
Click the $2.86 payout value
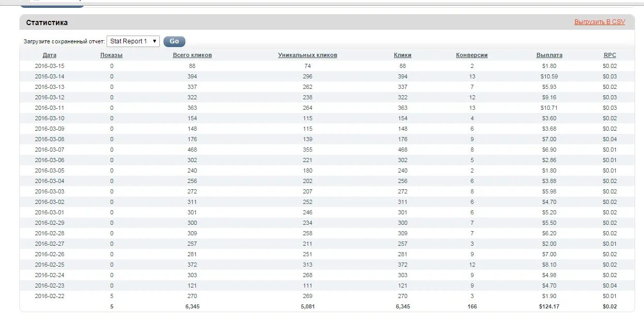click(x=549, y=160)
